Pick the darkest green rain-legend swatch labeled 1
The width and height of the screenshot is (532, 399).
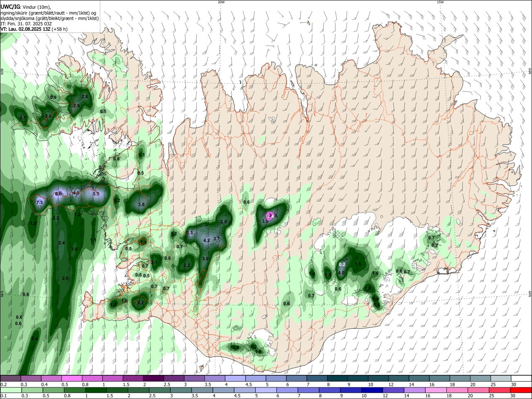(x=96, y=390)
